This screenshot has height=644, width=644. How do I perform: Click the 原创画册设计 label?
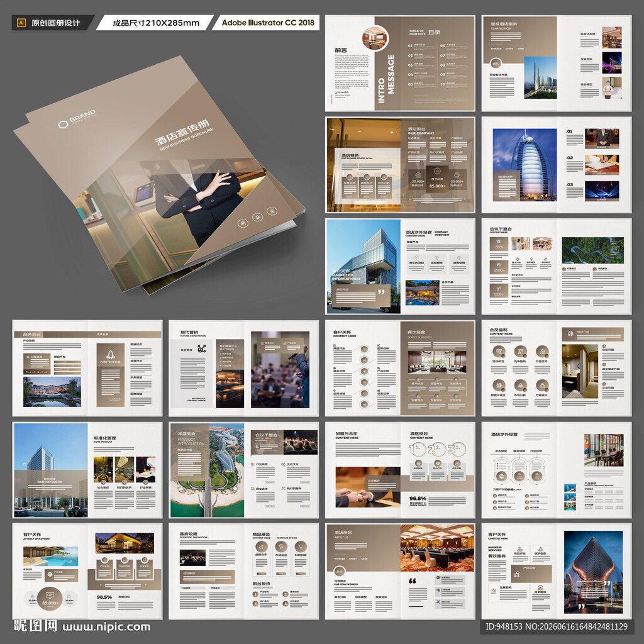[x=55, y=23]
